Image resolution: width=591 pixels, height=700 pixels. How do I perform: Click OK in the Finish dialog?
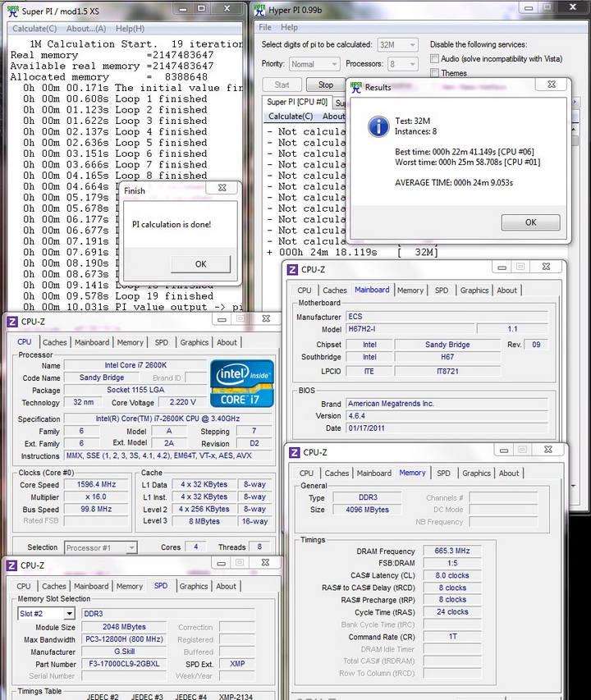coord(201,264)
